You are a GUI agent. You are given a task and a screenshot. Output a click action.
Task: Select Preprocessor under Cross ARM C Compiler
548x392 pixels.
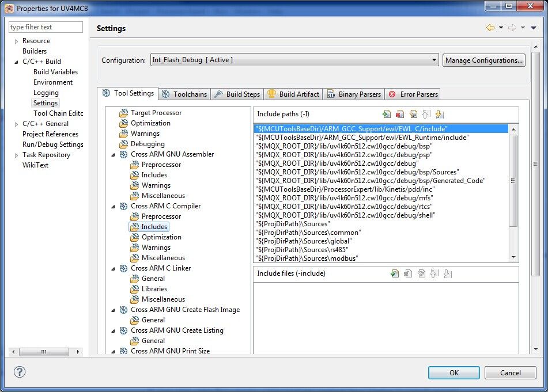161,216
